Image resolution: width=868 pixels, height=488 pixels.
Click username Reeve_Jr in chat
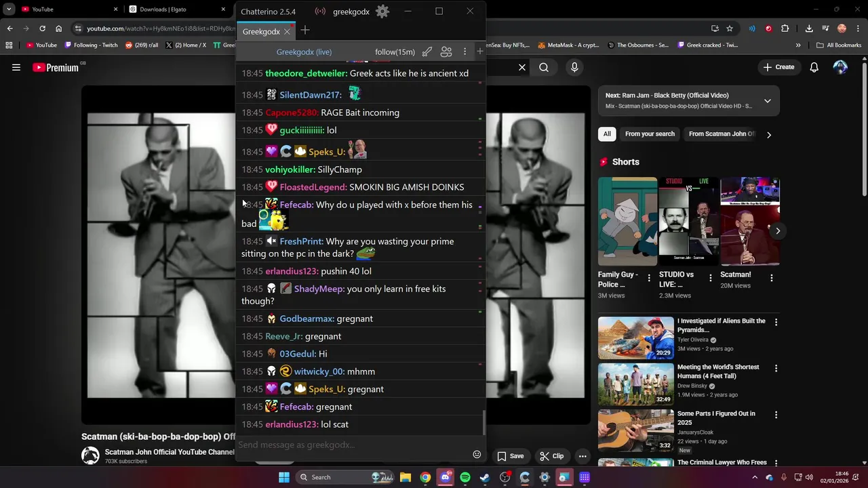[x=284, y=336]
